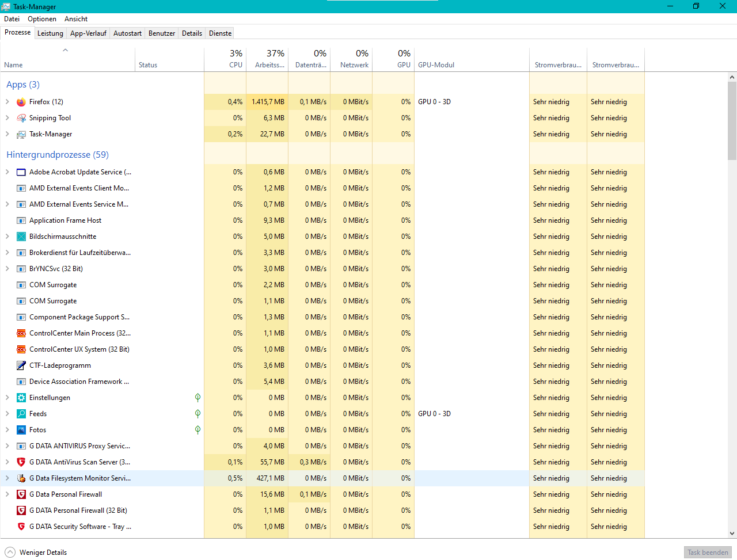Expand the G Data Personal Firewall row
This screenshot has height=560, width=737.
7,494
